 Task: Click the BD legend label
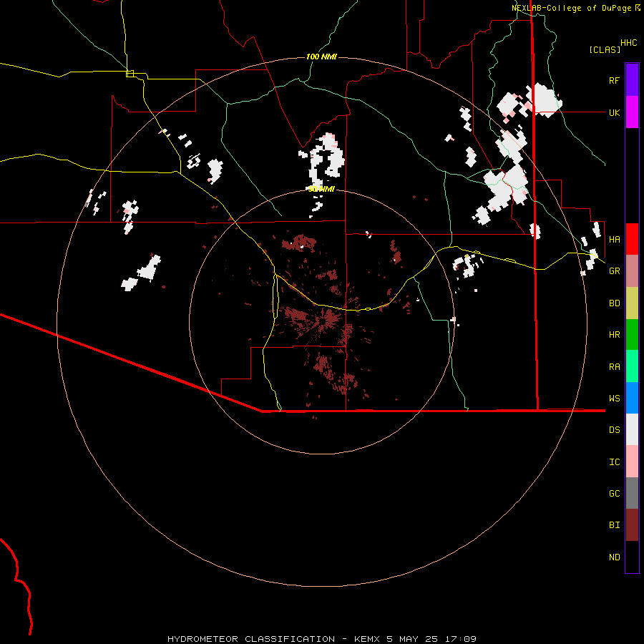tap(614, 303)
